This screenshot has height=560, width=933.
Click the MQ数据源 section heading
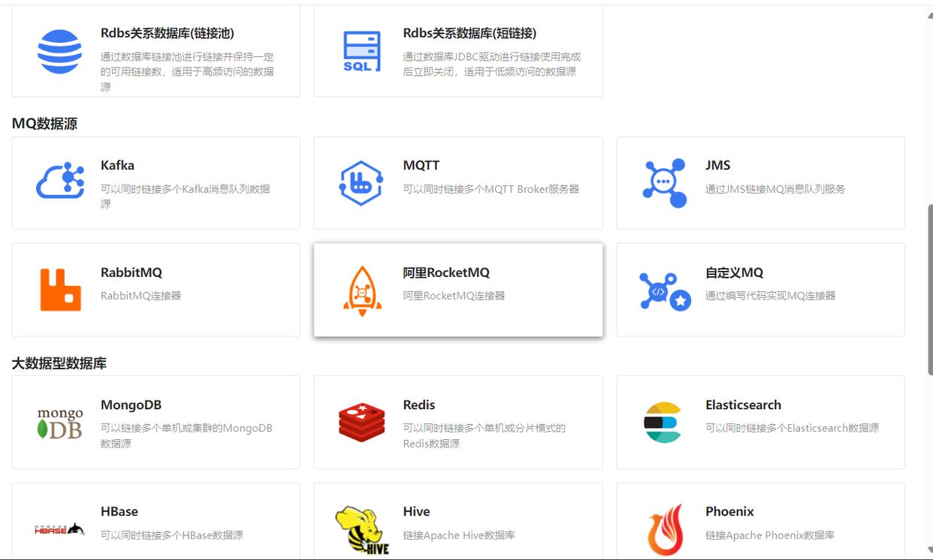coord(44,124)
